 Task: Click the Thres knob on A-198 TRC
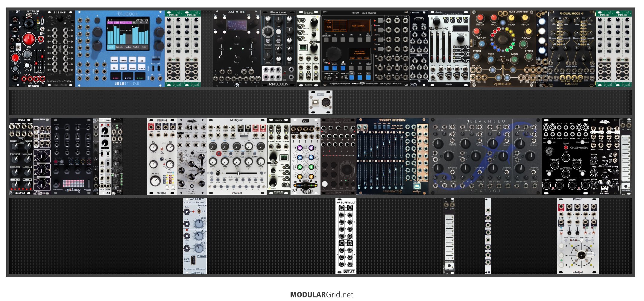click(198, 236)
